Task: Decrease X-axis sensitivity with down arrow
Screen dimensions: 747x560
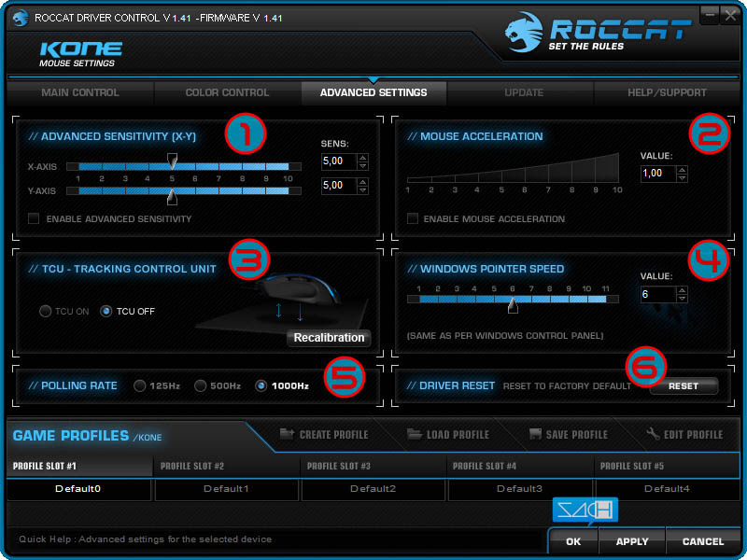Action: click(363, 166)
